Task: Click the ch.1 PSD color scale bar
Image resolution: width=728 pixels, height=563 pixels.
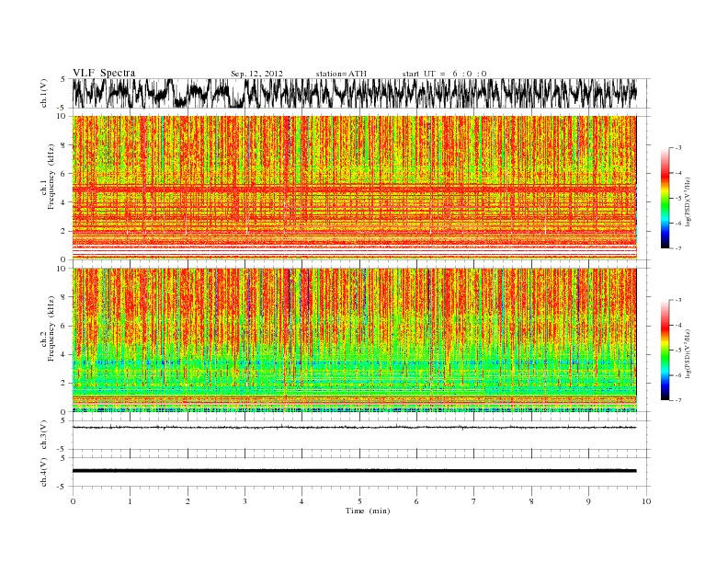Action: click(665, 198)
